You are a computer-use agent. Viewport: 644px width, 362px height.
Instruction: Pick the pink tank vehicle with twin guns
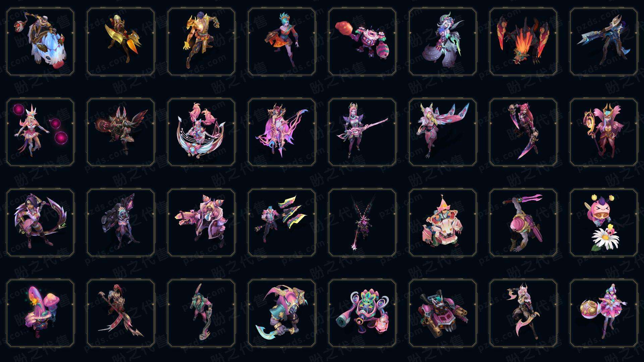coord(443,313)
